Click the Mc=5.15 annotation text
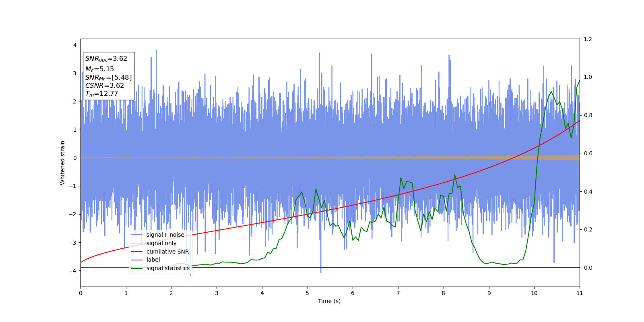Viewport: 644px width, 322px height. pyautogui.click(x=99, y=69)
